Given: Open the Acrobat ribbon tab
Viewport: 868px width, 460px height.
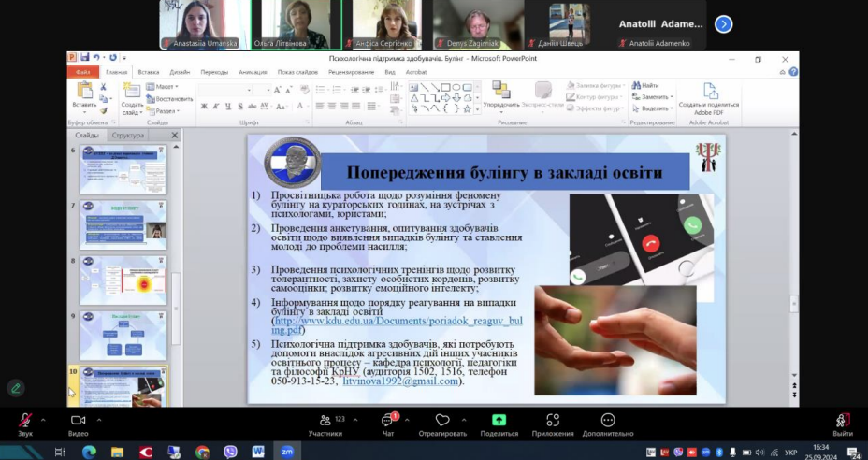Looking at the screenshot, I should [x=416, y=72].
